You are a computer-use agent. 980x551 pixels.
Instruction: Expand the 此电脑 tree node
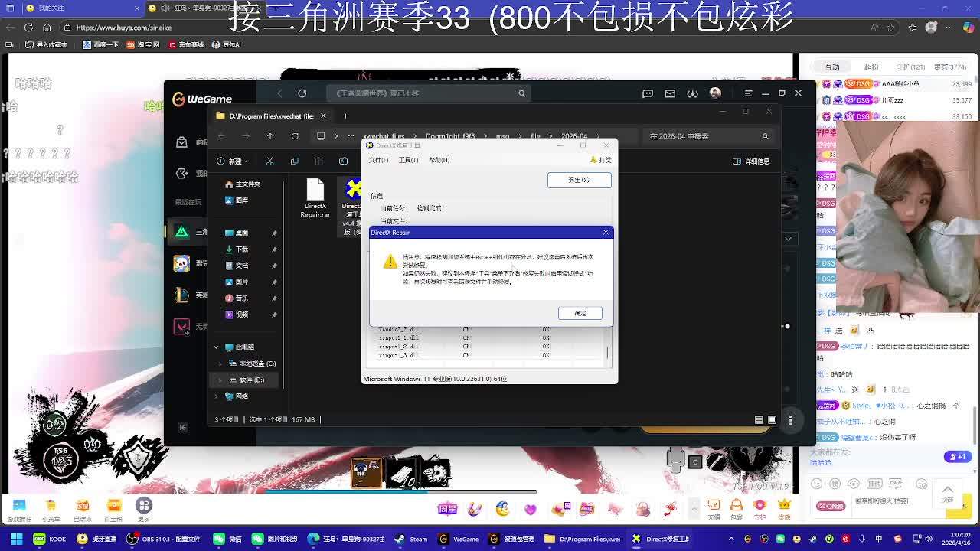(217, 347)
